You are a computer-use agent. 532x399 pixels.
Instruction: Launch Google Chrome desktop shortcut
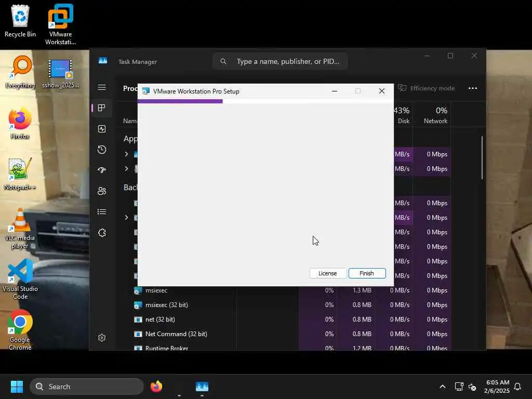pyautogui.click(x=20, y=330)
